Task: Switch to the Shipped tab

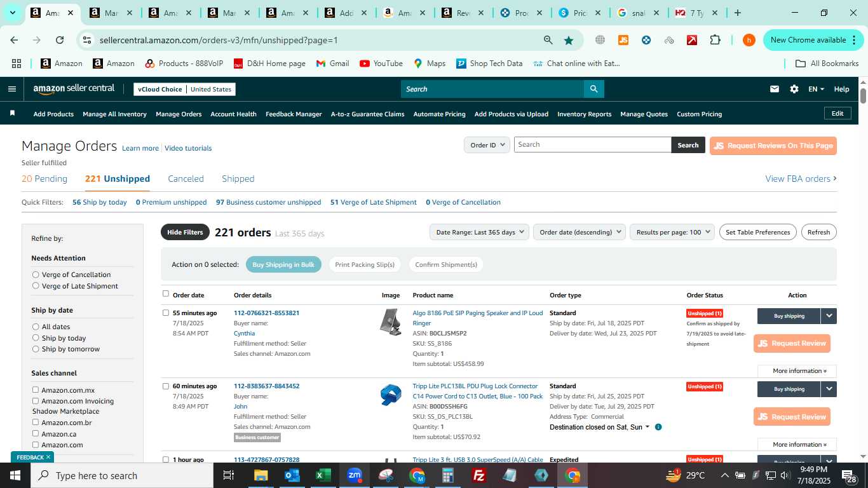Action: [x=238, y=179]
